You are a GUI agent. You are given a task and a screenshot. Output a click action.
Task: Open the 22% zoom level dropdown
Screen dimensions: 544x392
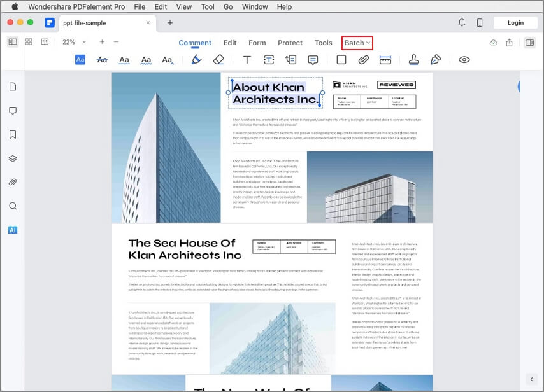pyautogui.click(x=75, y=42)
